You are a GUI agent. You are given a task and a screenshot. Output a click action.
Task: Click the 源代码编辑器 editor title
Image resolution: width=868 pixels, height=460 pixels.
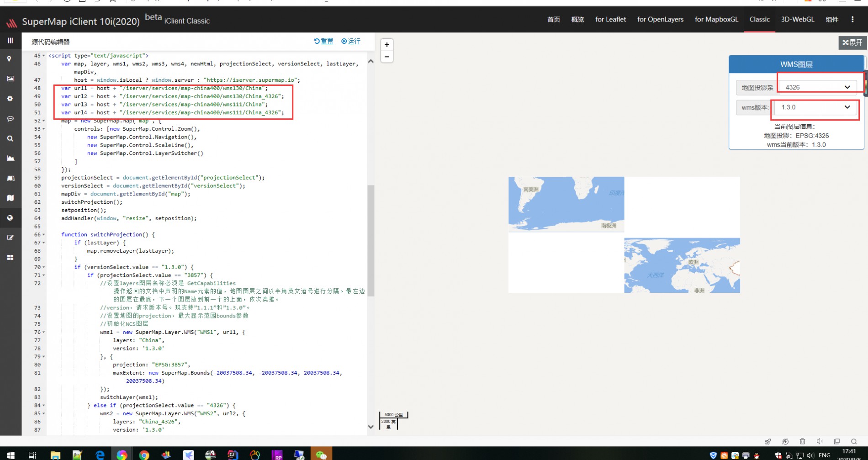51,42
